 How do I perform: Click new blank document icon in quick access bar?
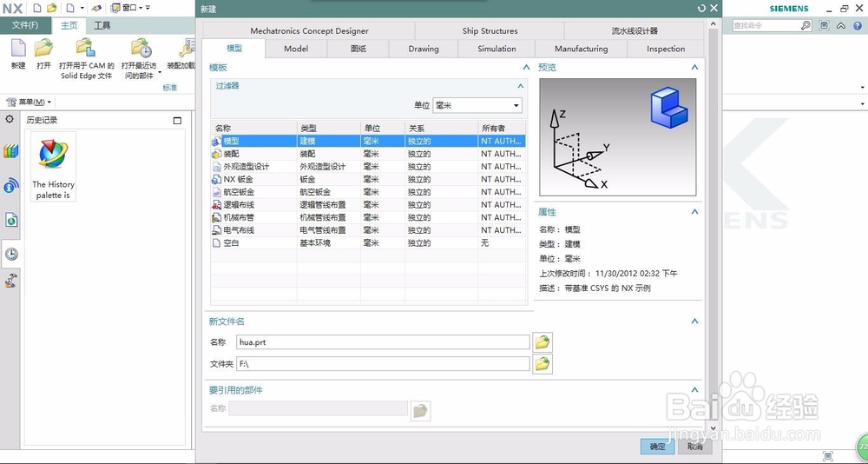pos(37,8)
